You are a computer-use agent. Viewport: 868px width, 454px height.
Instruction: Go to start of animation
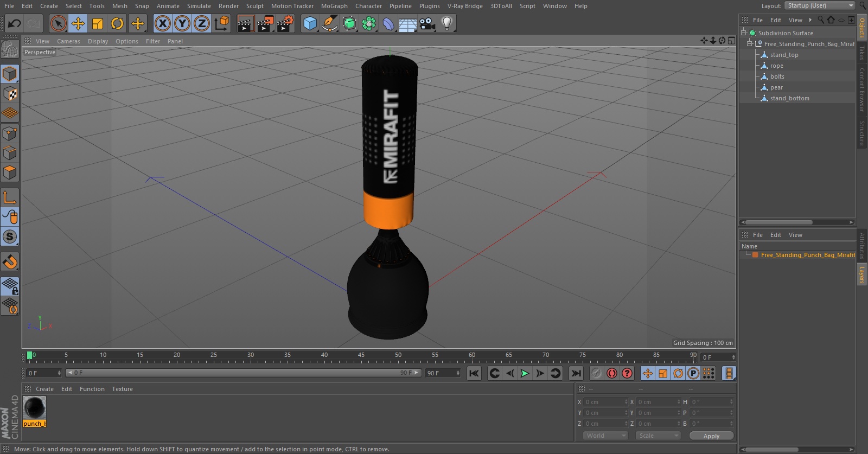click(474, 373)
